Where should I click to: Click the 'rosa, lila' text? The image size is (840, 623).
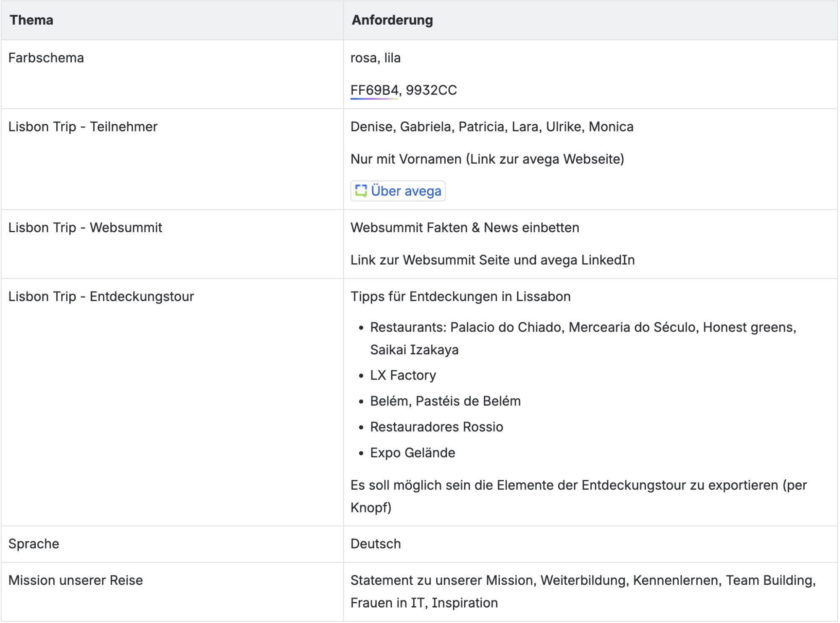coord(375,58)
